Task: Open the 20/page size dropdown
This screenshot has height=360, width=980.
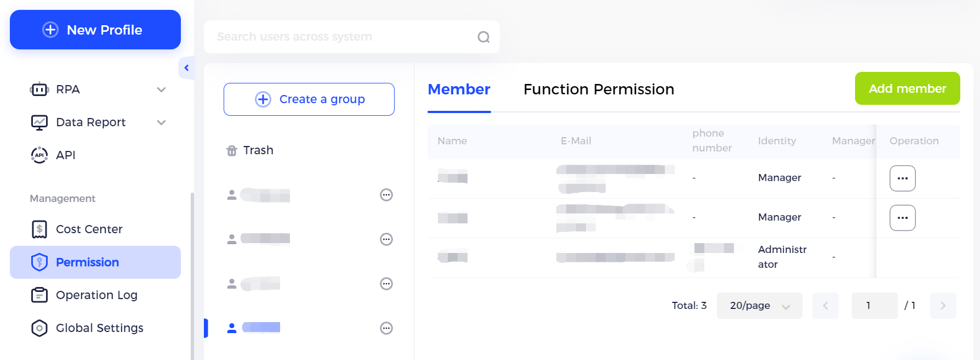Action: (759, 306)
